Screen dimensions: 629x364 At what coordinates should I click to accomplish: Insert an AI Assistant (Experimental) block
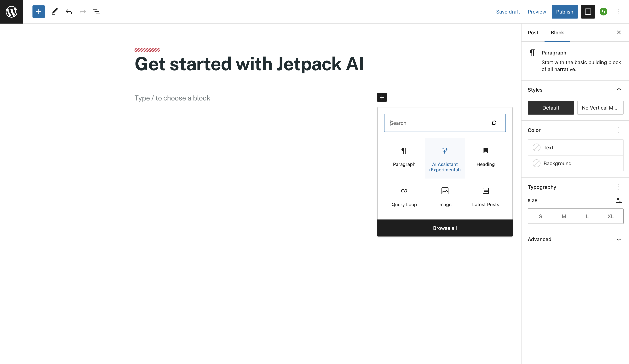pyautogui.click(x=445, y=158)
